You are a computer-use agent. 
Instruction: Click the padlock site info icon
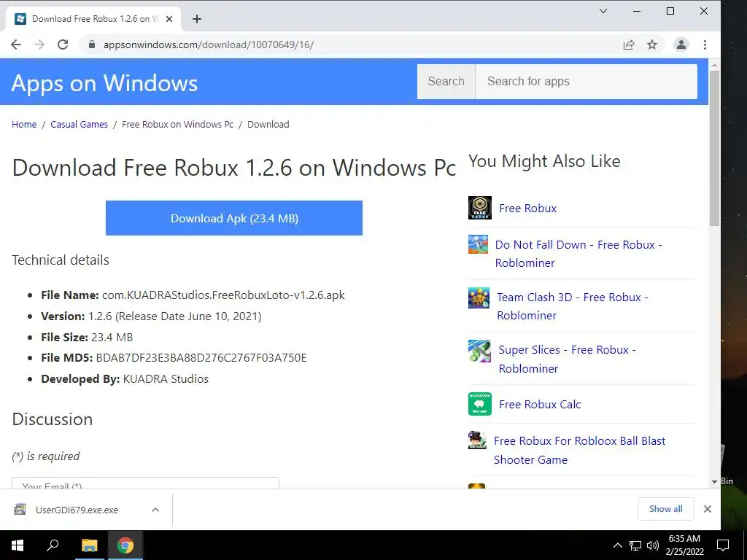(x=93, y=44)
